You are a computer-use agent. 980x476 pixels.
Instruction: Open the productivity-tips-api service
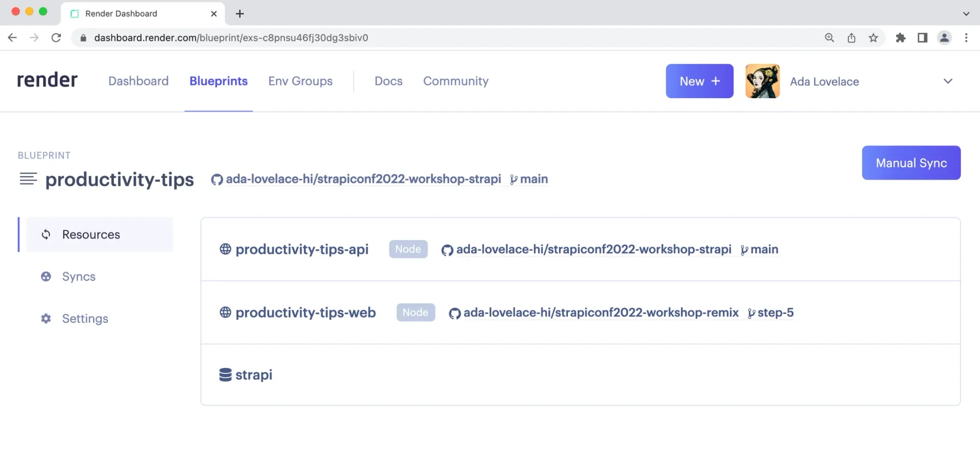pos(302,249)
